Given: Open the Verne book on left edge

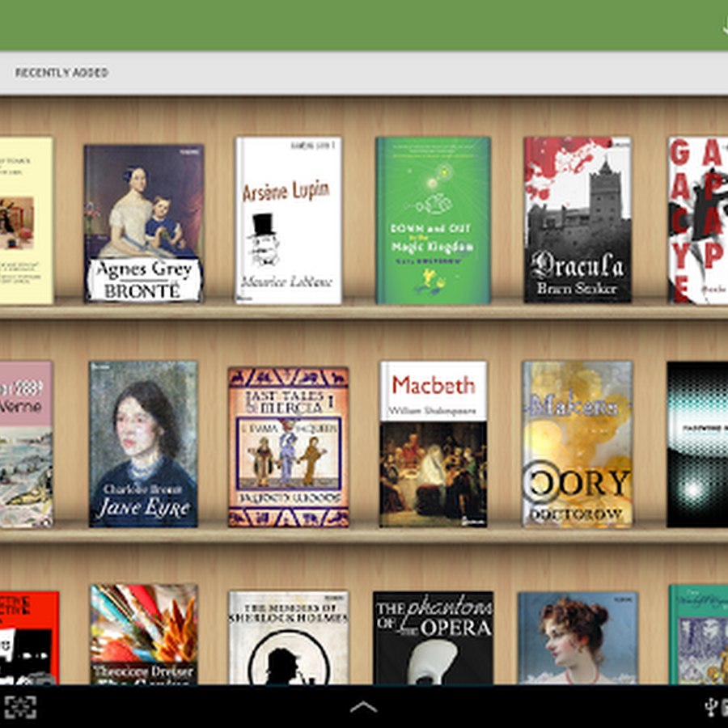Looking at the screenshot, I should 26,444.
